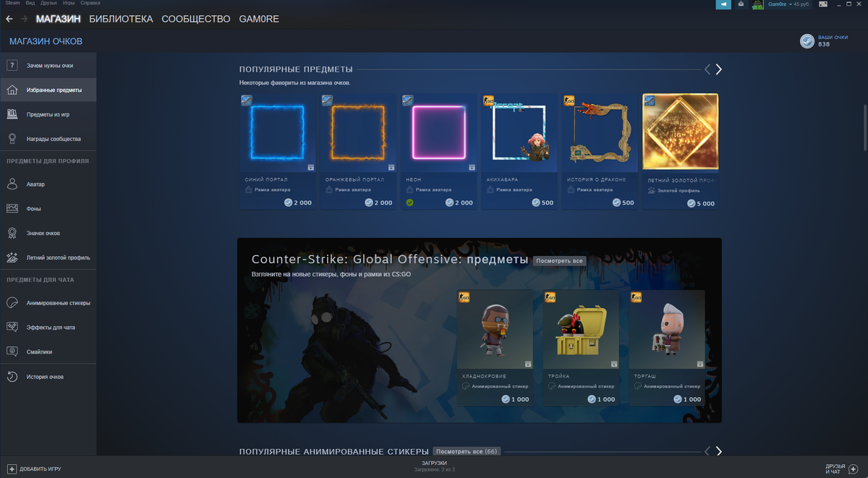The height and width of the screenshot is (478, 868).
Task: Click the CS:GO logo badge on the Тройка sticker
Action: (550, 297)
